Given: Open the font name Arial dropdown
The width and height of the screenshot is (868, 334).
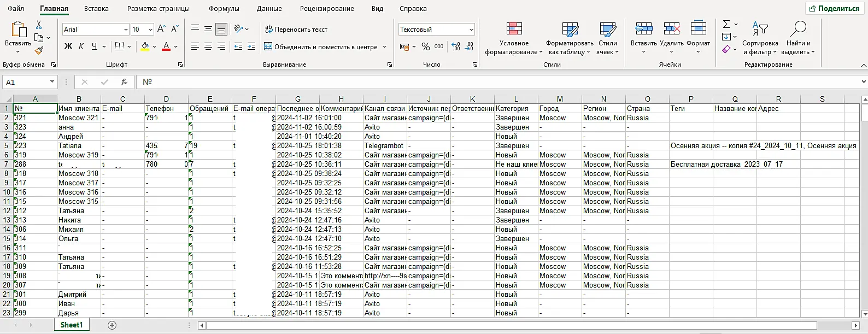Looking at the screenshot, I should tap(126, 30).
